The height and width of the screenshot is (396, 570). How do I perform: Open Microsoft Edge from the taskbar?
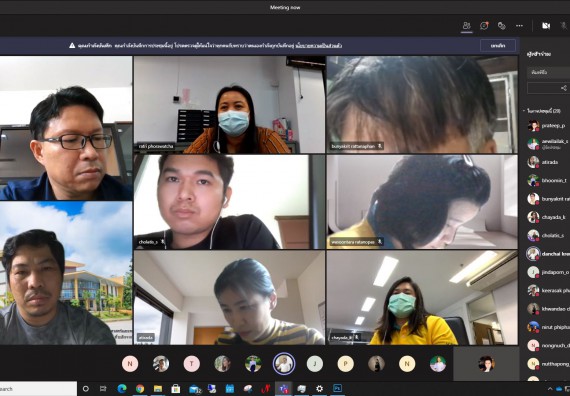click(x=122, y=389)
